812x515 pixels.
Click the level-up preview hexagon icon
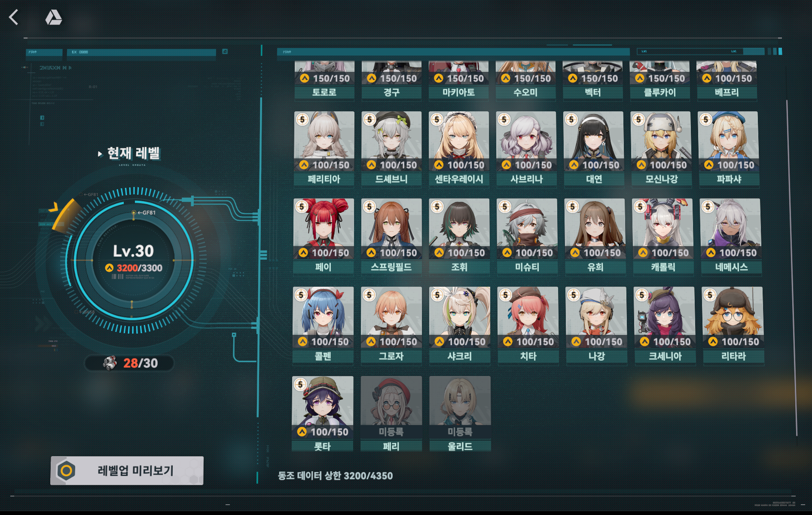(67, 470)
